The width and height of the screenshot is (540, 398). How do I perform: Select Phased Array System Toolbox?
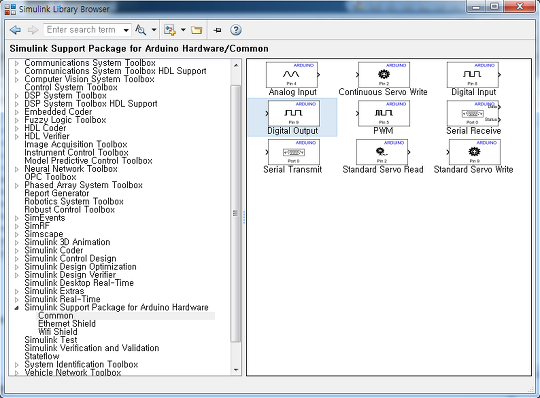(x=83, y=185)
